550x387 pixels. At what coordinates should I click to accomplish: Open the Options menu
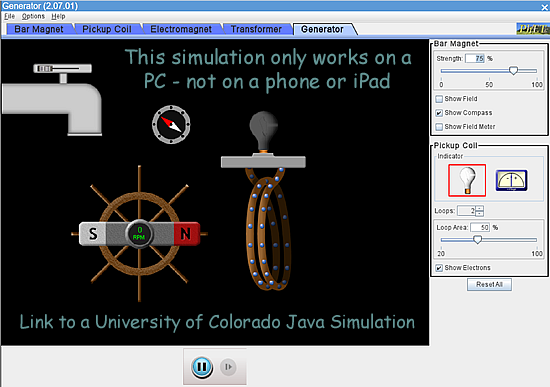tap(33, 16)
